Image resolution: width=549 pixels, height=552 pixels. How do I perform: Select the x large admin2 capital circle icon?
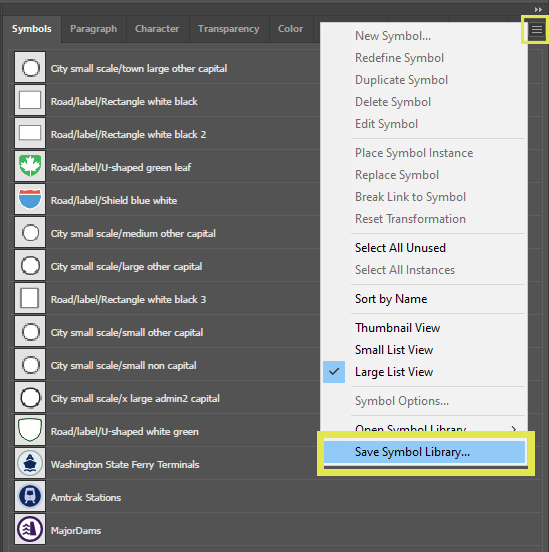click(30, 397)
